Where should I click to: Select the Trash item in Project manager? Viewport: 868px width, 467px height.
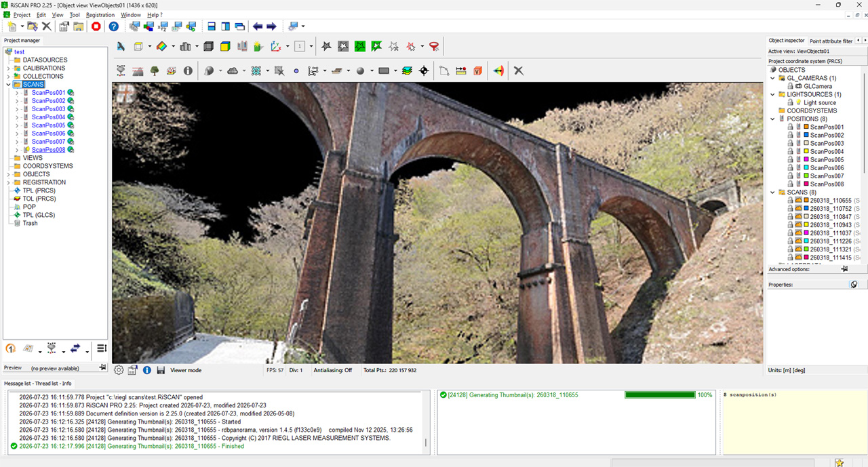30,223
